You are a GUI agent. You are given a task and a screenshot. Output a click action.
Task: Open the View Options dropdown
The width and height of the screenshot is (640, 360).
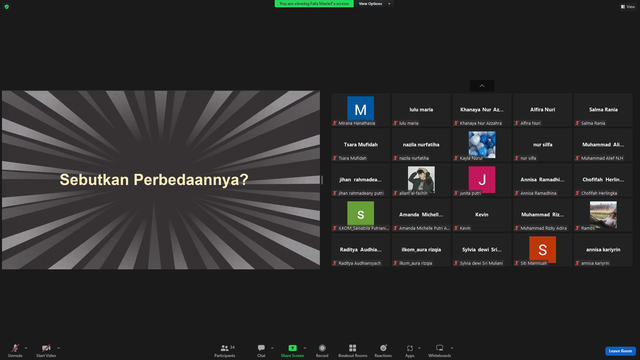coord(374,4)
